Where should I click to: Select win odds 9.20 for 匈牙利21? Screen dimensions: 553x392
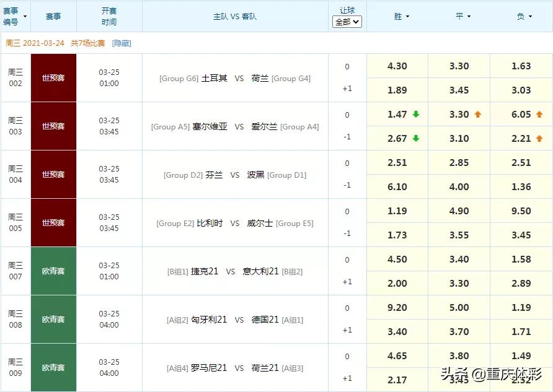click(x=397, y=308)
